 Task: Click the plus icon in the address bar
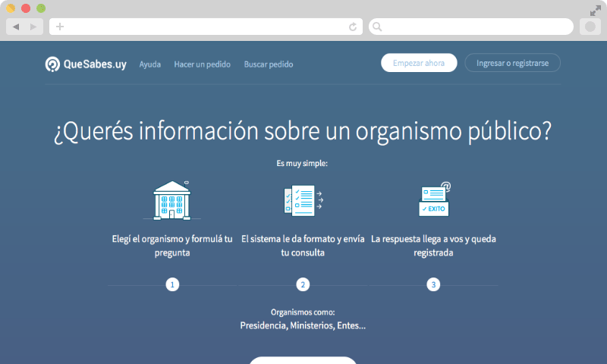(x=60, y=27)
